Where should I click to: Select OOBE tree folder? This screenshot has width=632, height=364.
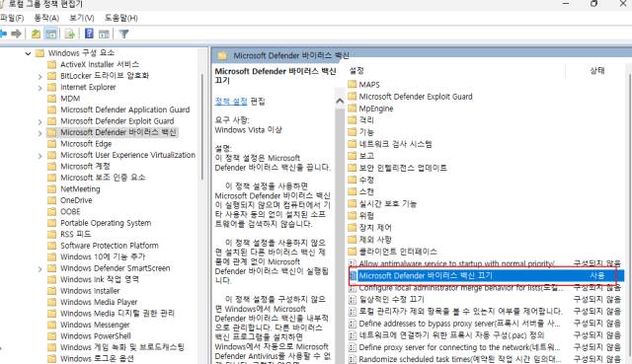(x=70, y=211)
